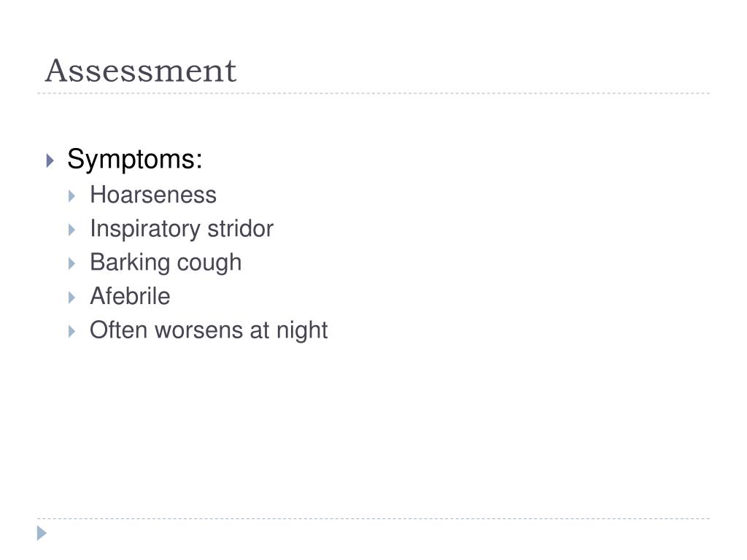The image size is (747, 560).
Task: Click the triangle icon in slide footer
Action: (42, 533)
